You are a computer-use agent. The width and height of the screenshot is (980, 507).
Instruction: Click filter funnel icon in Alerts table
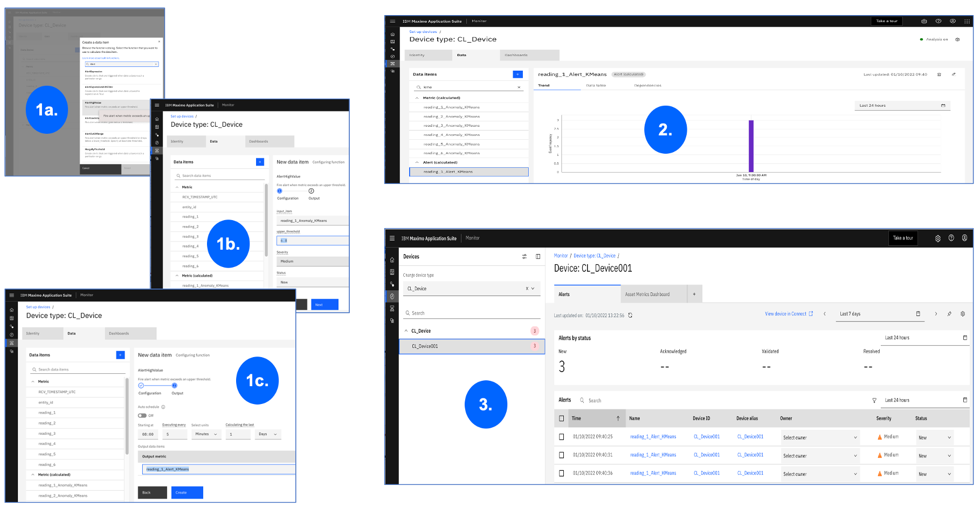click(x=874, y=400)
